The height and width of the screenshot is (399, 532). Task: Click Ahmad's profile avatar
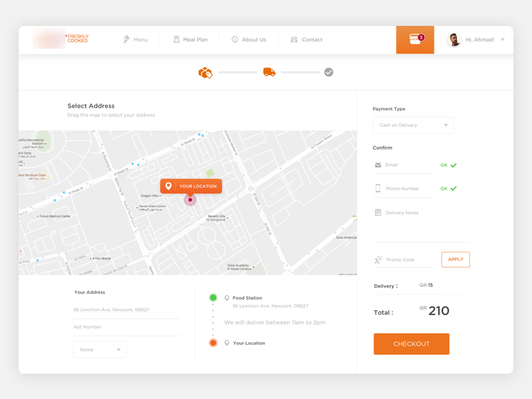(x=454, y=40)
